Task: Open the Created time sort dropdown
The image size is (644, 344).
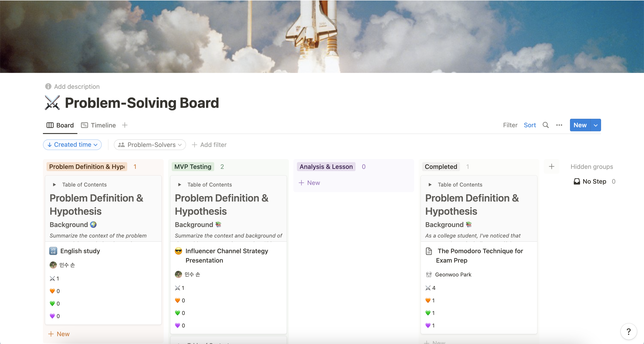Action: (72, 145)
